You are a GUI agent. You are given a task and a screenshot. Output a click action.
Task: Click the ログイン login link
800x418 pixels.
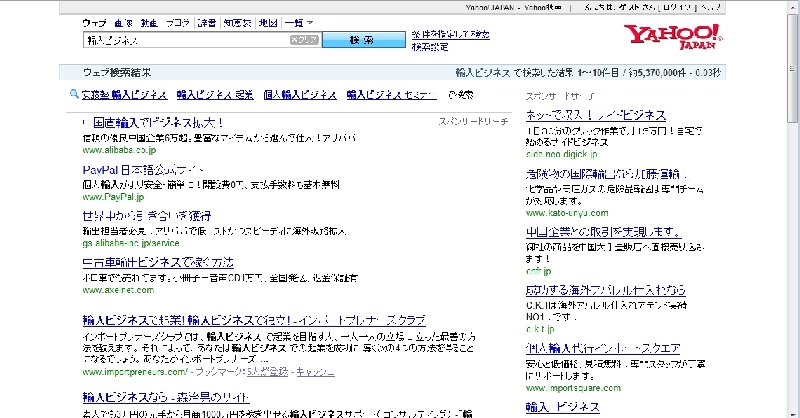677,7
